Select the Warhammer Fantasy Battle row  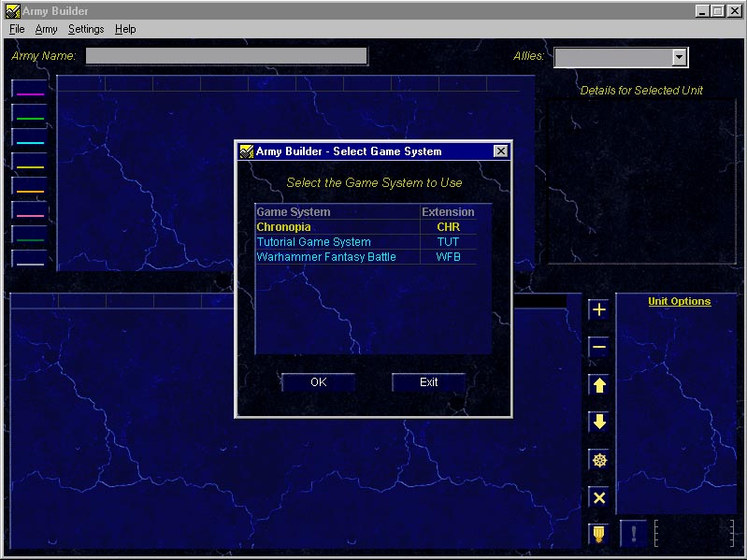[366, 257]
